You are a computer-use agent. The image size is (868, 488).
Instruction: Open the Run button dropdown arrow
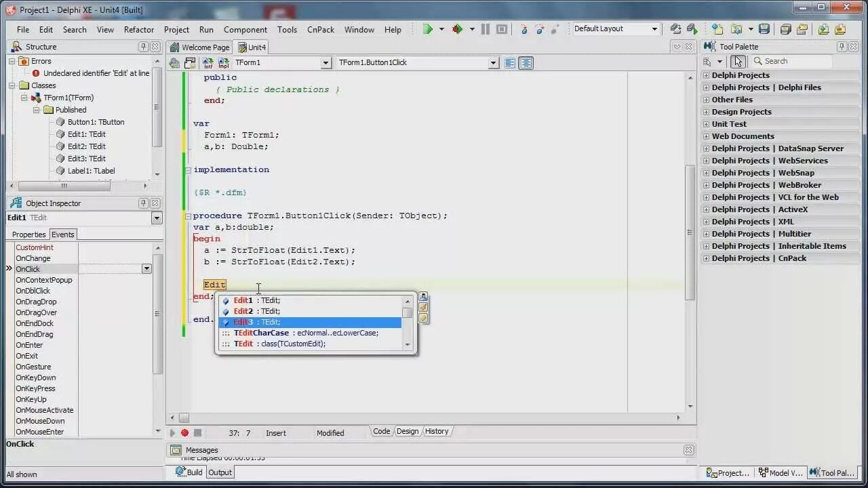click(441, 29)
